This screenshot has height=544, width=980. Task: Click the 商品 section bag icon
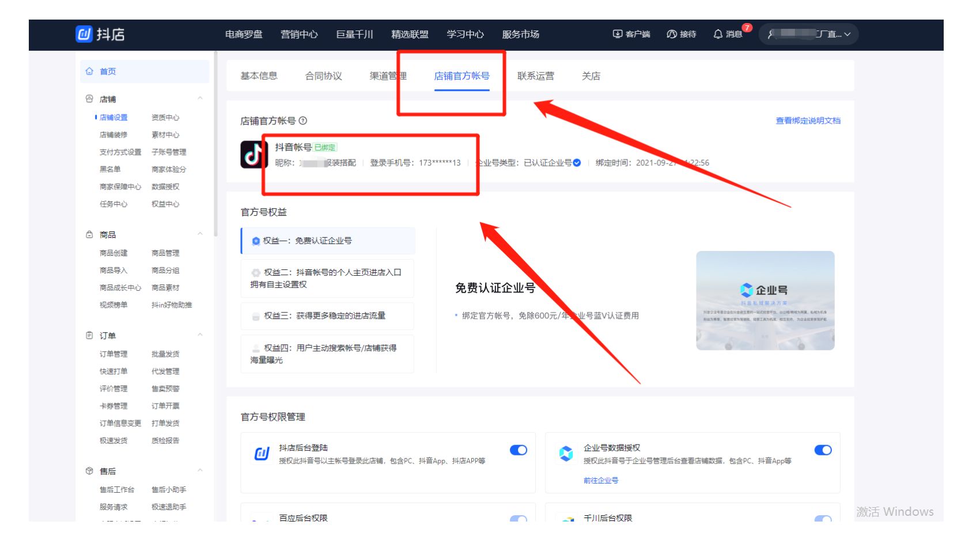pos(89,234)
